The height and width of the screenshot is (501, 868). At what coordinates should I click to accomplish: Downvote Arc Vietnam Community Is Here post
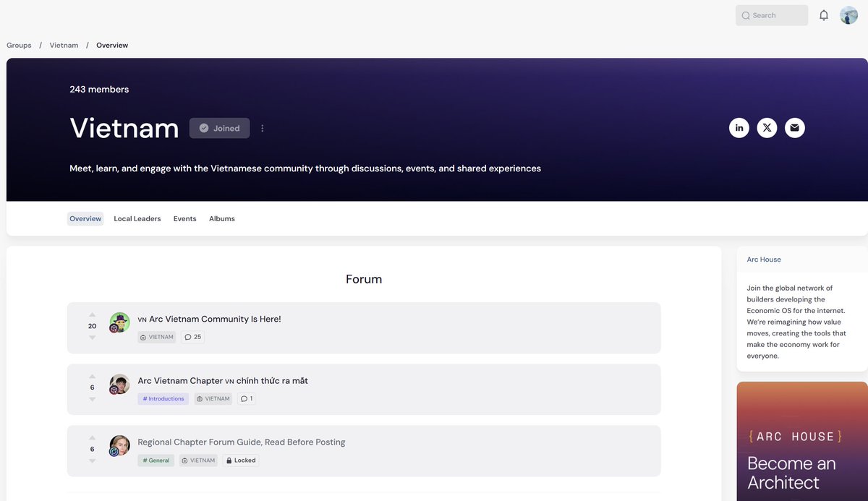pos(92,338)
